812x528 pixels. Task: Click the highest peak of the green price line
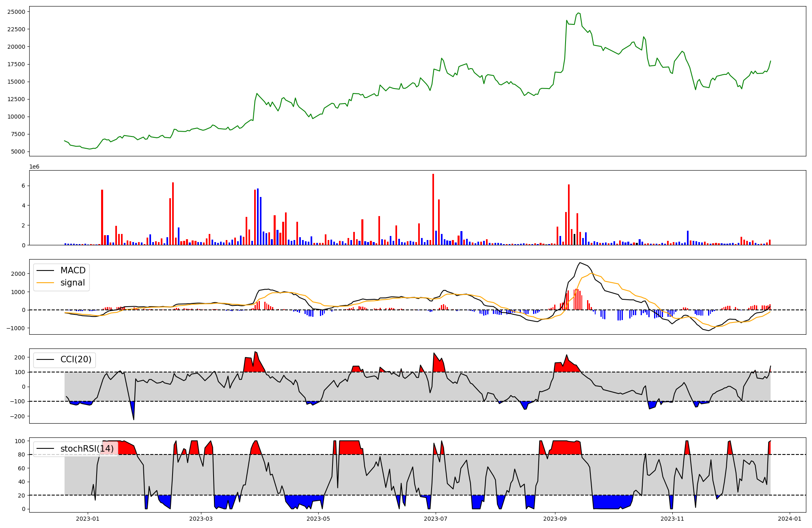[x=578, y=13]
